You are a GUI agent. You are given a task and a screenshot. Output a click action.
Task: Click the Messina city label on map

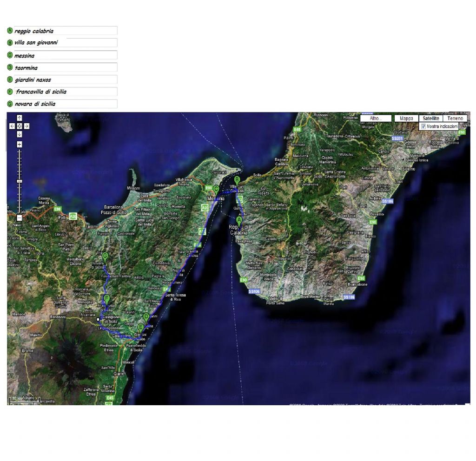pyautogui.click(x=216, y=198)
